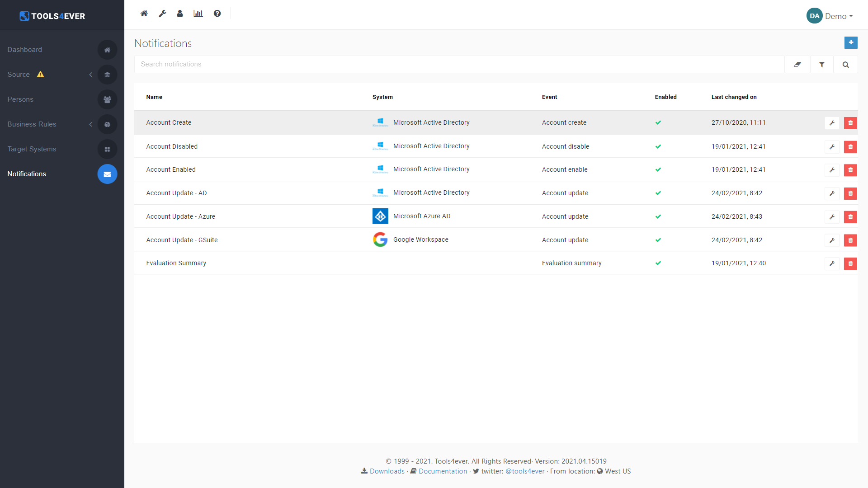This screenshot has height=488, width=868.
Task: Go to Persons in sidebar
Action: point(20,99)
